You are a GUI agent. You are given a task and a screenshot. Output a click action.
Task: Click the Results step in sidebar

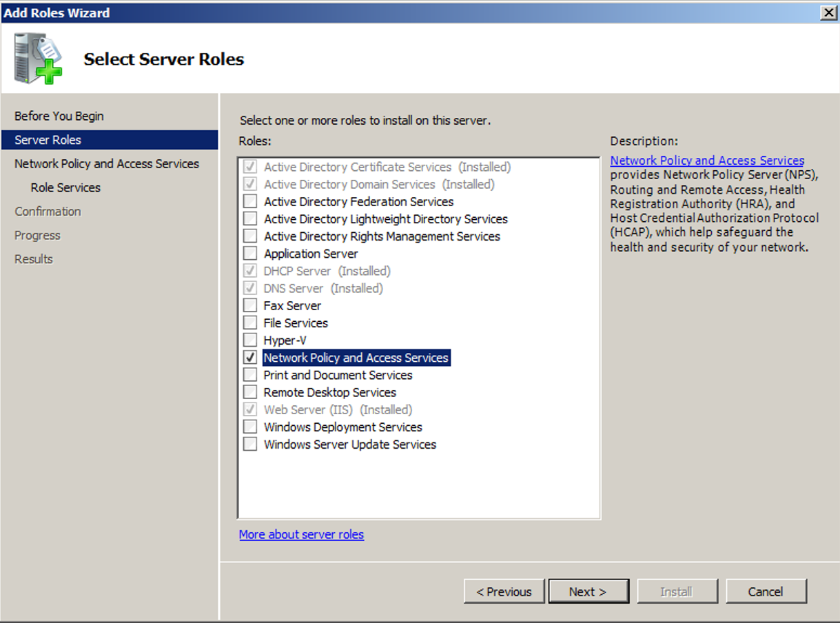34,259
